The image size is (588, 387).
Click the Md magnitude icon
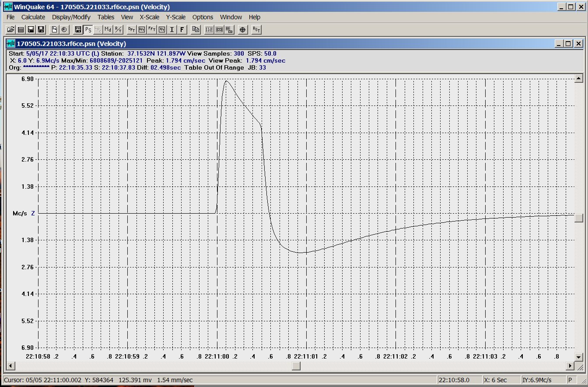[x=108, y=29]
